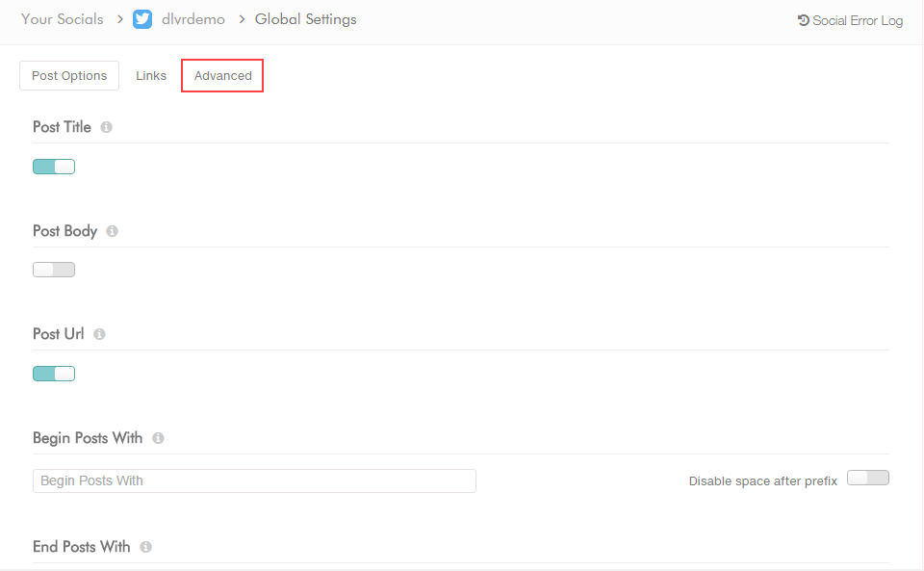Select the Advanced tab
The width and height of the screenshot is (924, 571).
pyautogui.click(x=221, y=75)
